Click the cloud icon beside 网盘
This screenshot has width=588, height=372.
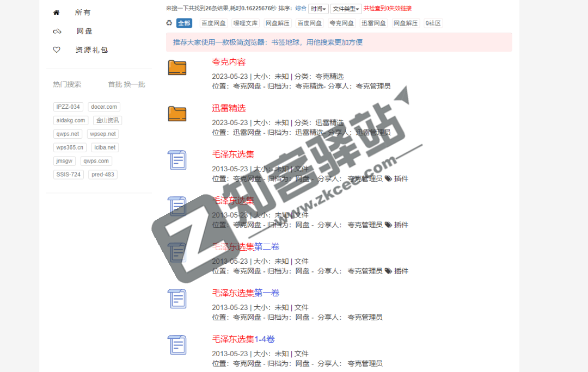pyautogui.click(x=57, y=32)
